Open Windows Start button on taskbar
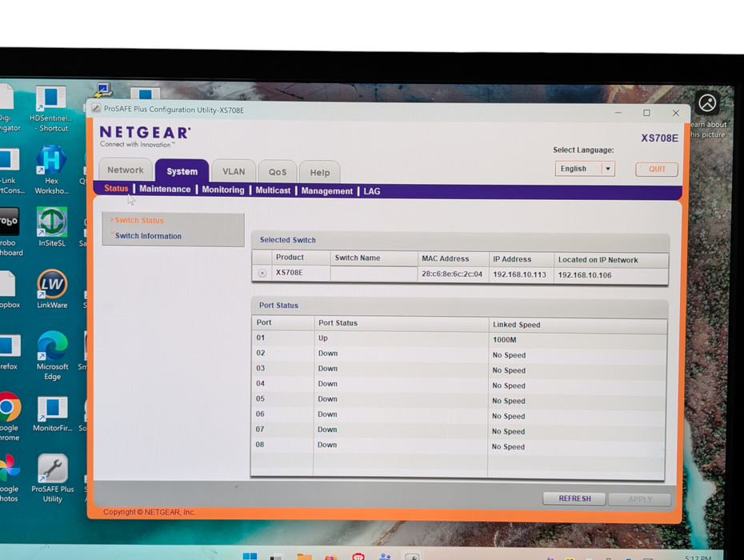This screenshot has width=744, height=560. (250, 556)
